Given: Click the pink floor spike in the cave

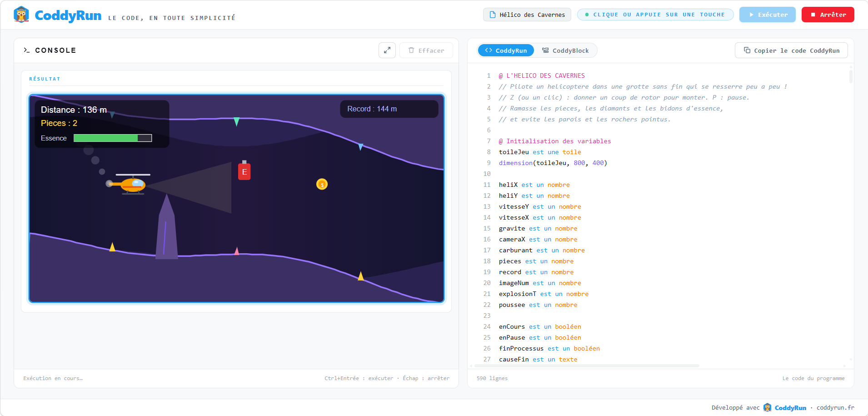Looking at the screenshot, I should tap(236, 251).
